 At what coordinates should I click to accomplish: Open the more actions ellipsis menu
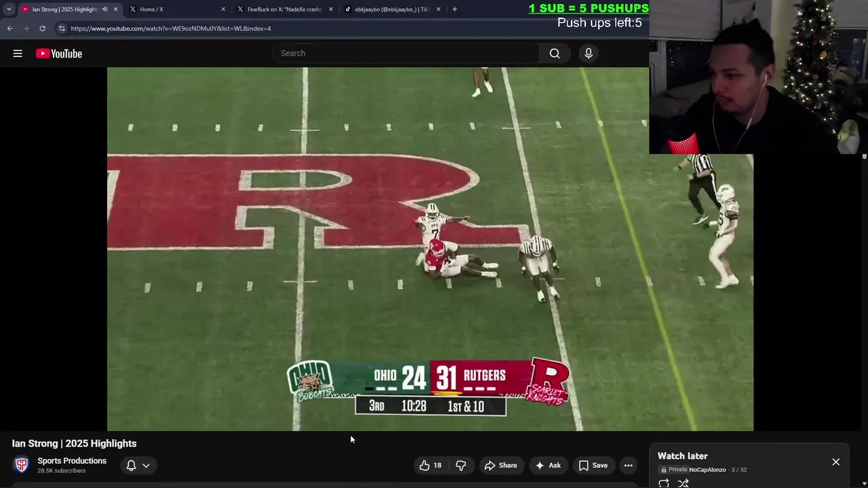pyautogui.click(x=629, y=465)
